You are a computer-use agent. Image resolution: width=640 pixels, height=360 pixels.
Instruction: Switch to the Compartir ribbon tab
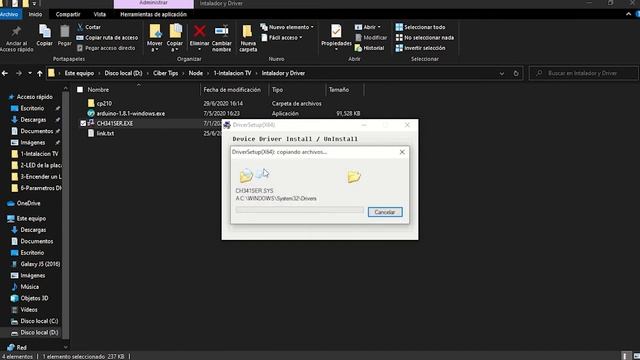68,14
